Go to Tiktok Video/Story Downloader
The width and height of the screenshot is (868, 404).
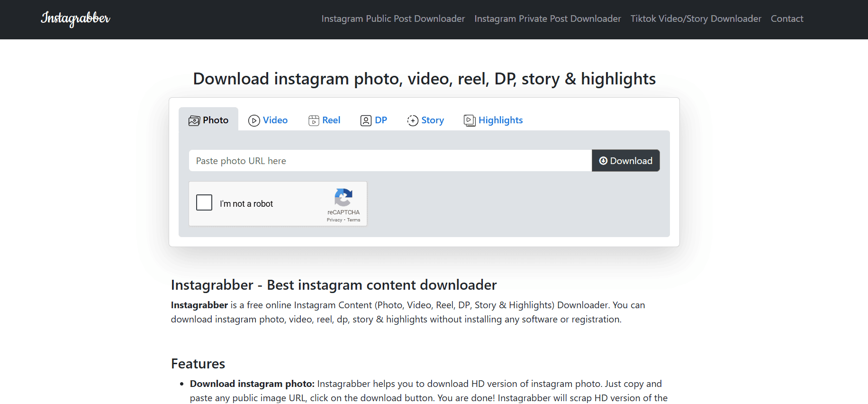tap(696, 18)
